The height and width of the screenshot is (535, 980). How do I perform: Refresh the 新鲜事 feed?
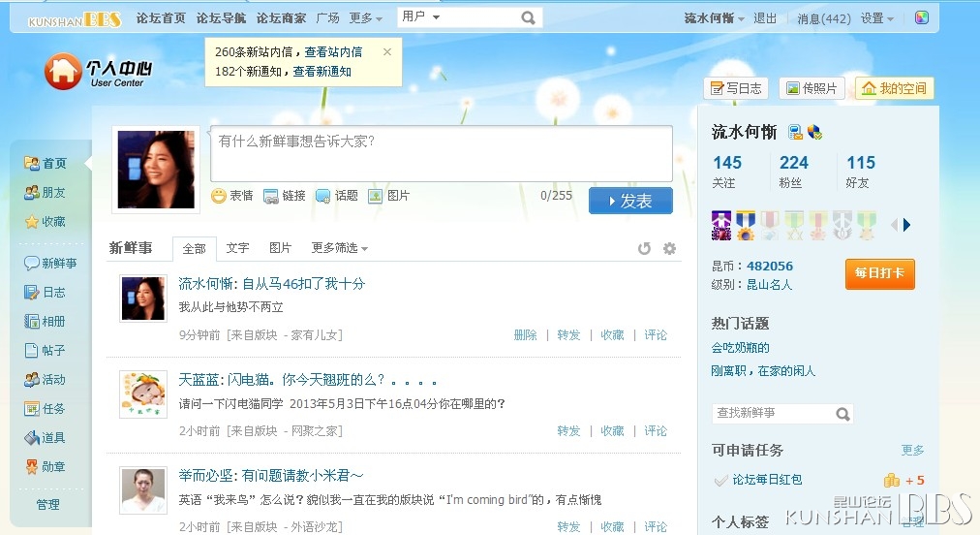(x=644, y=248)
